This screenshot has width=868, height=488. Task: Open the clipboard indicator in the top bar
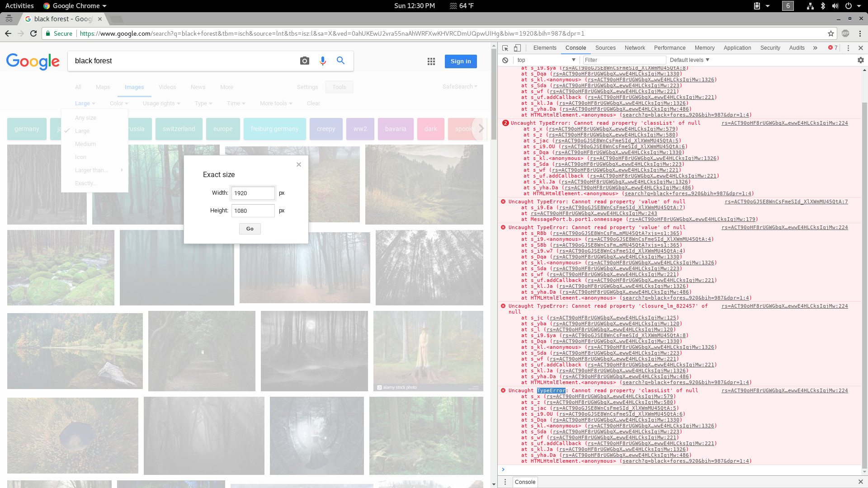757,6
